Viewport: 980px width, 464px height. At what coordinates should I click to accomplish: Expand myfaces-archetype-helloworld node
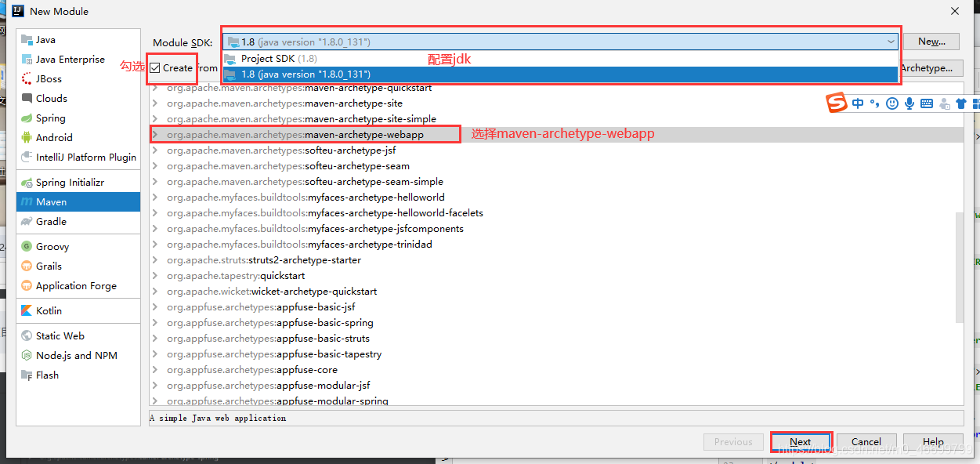[155, 198]
